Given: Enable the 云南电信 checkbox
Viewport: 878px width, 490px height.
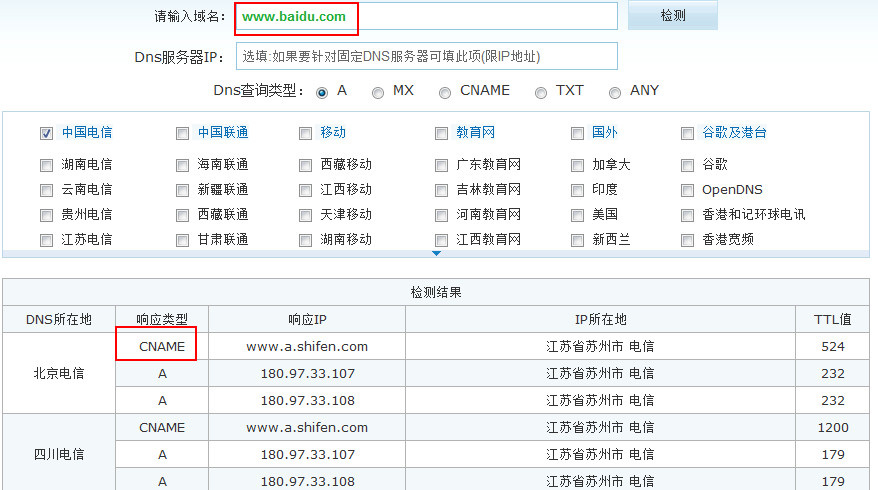Looking at the screenshot, I should pos(46,190).
